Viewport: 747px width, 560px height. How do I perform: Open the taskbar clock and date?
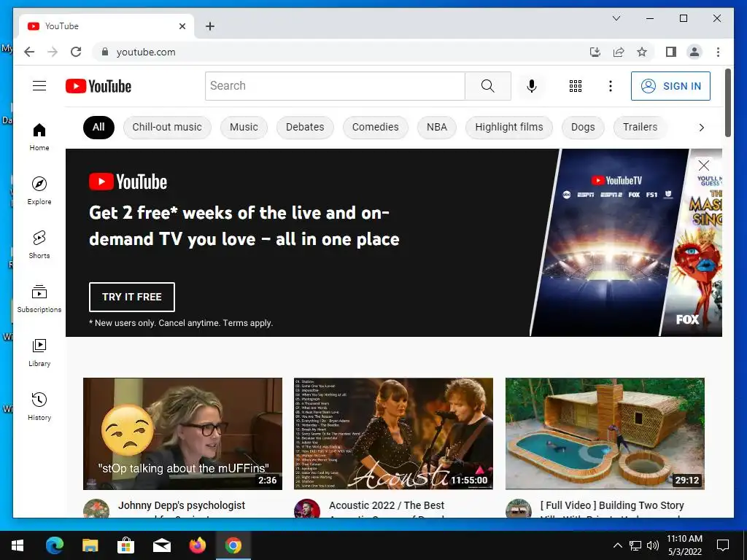coord(684,545)
